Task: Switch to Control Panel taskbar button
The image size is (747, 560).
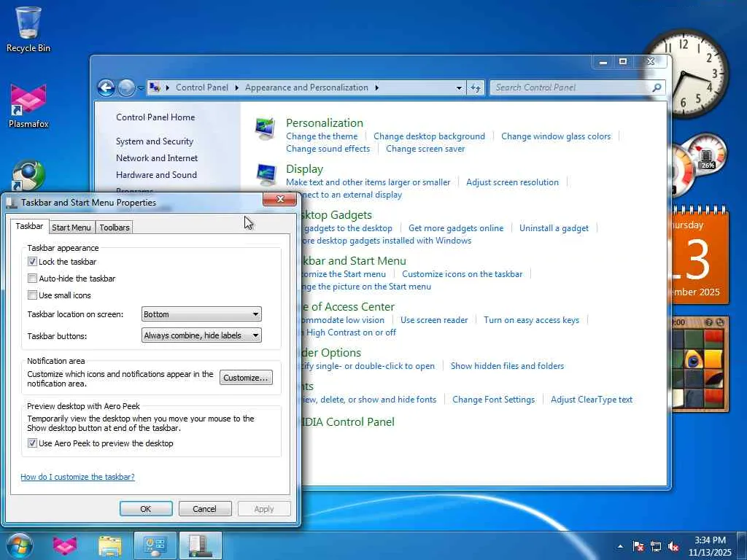Action: point(155,545)
